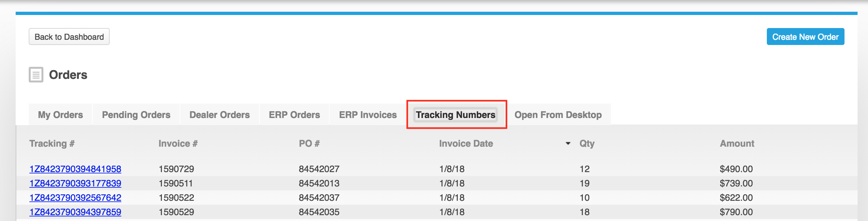Switch to Open From Desktop tab

[x=558, y=115]
